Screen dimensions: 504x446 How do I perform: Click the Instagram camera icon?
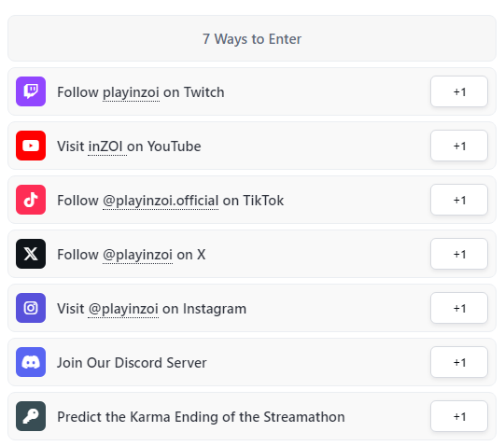pos(31,308)
